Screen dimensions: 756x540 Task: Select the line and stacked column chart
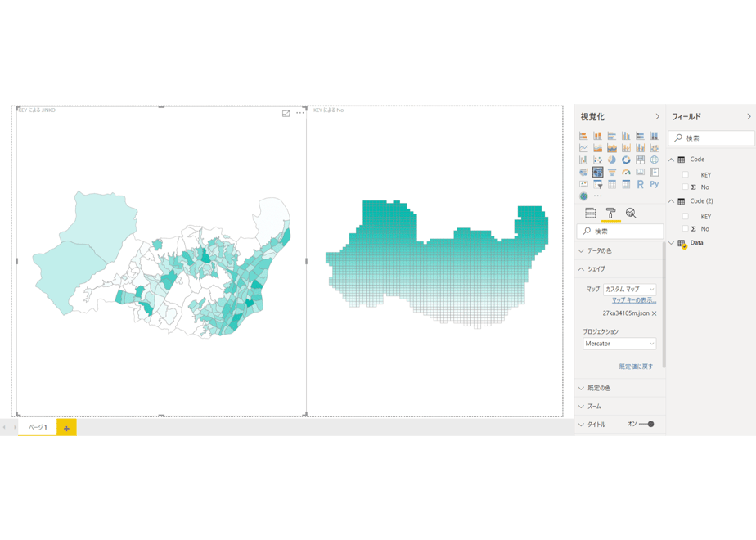(626, 147)
